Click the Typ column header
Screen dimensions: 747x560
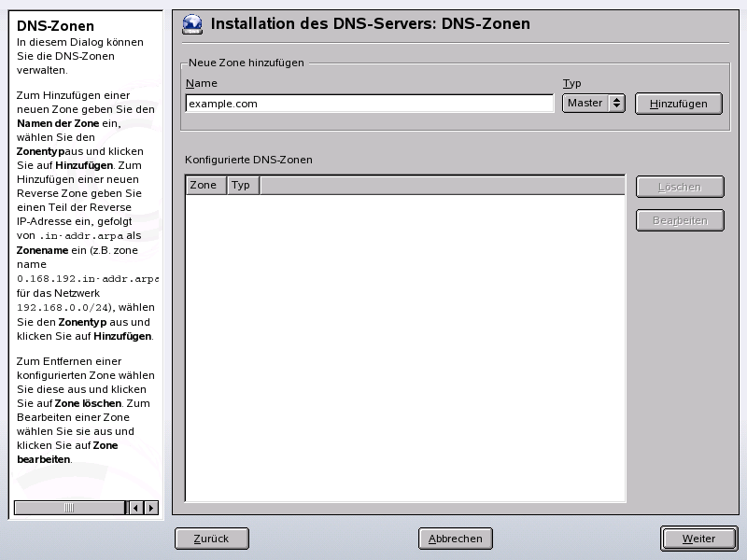coord(240,185)
